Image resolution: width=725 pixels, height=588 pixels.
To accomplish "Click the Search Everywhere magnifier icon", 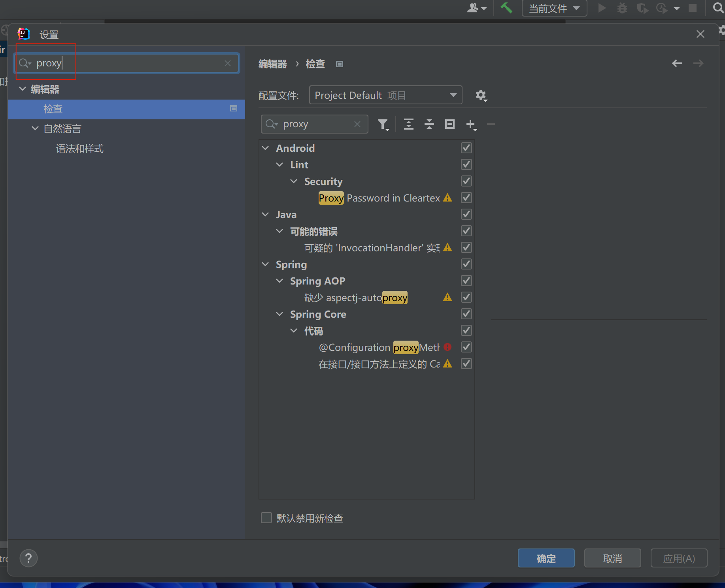I will point(718,8).
